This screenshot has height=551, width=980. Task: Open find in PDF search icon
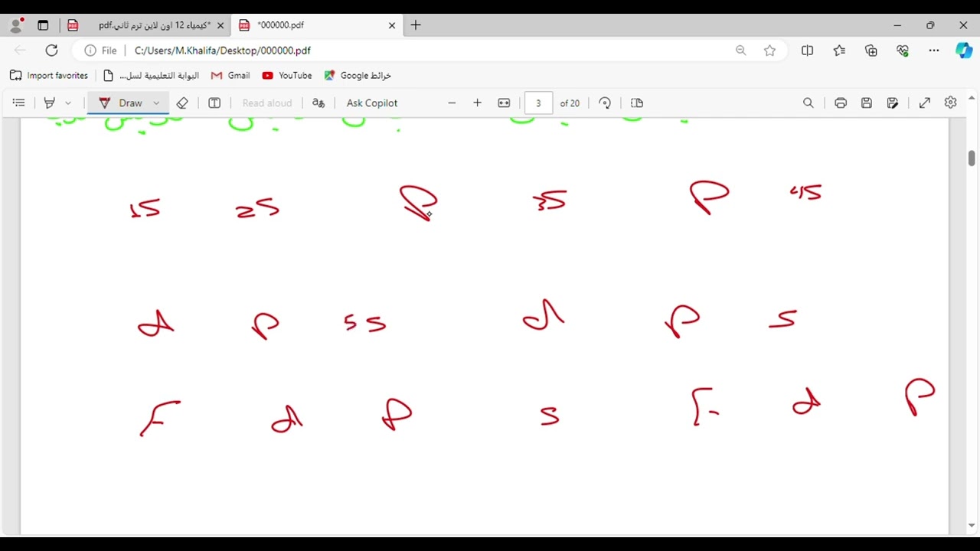click(x=808, y=103)
